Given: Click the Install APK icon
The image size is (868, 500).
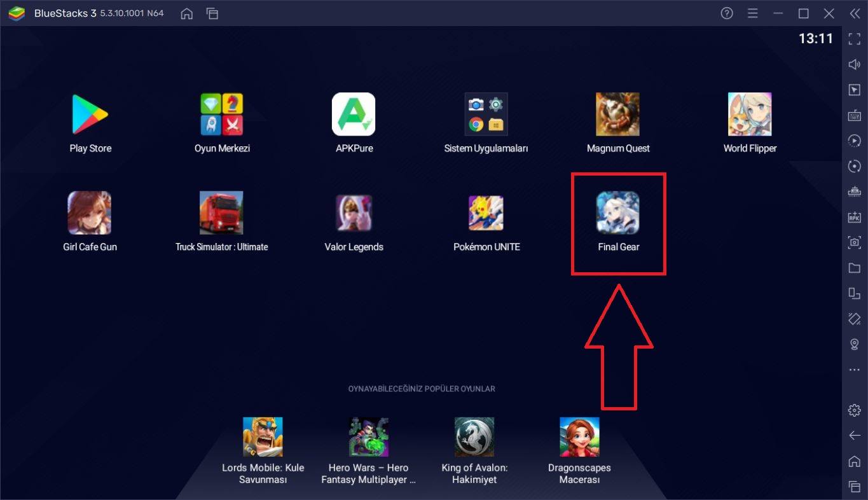Looking at the screenshot, I should click(854, 217).
